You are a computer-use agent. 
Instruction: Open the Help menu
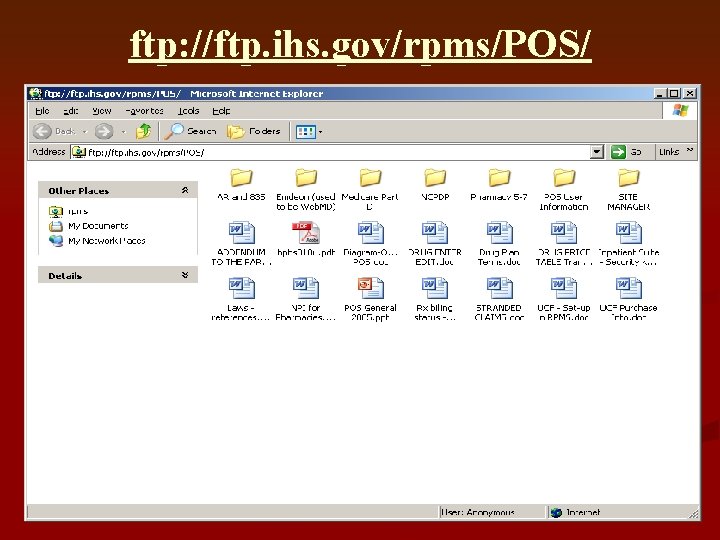[221, 111]
